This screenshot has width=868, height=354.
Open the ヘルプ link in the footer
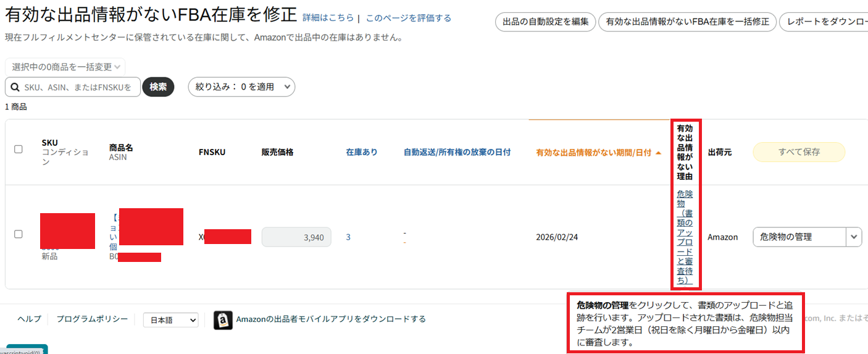[29, 319]
